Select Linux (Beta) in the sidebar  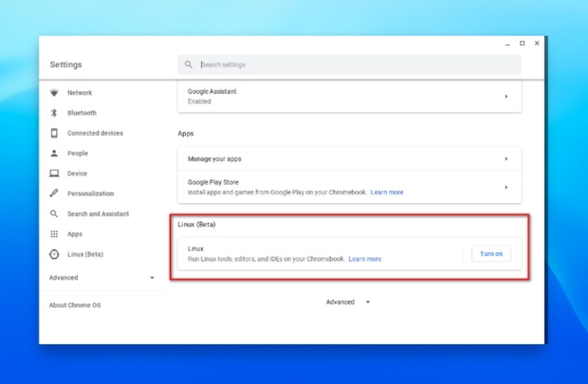[x=85, y=254]
